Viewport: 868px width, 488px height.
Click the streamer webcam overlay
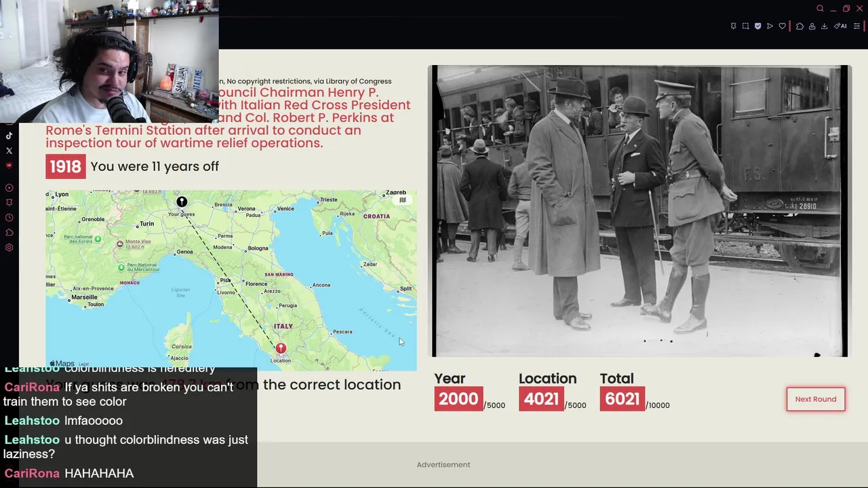[109, 61]
